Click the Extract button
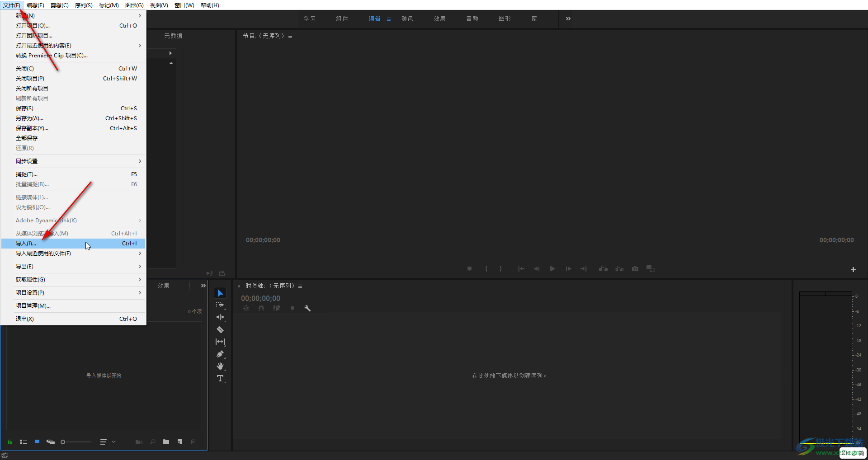The height and width of the screenshot is (460, 868). click(619, 269)
